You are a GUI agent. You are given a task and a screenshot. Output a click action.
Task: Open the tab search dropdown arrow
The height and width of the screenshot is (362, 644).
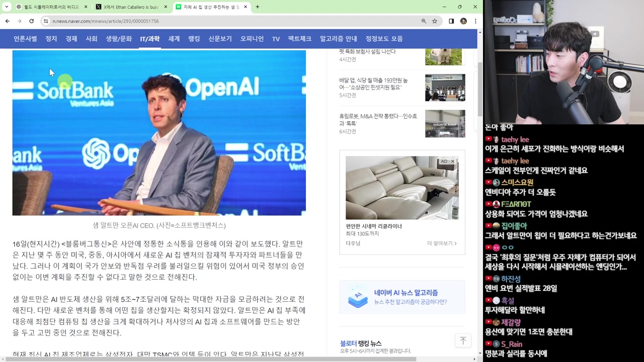click(7, 7)
